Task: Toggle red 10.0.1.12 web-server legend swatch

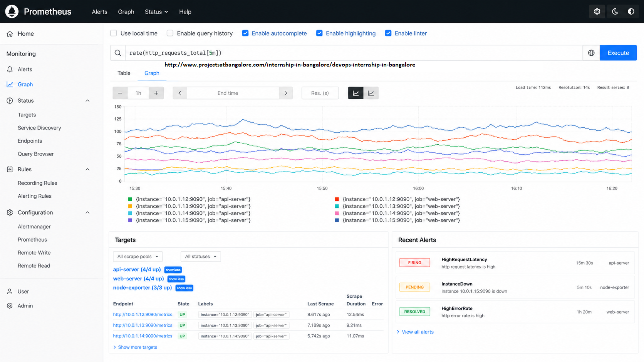Action: (337, 199)
